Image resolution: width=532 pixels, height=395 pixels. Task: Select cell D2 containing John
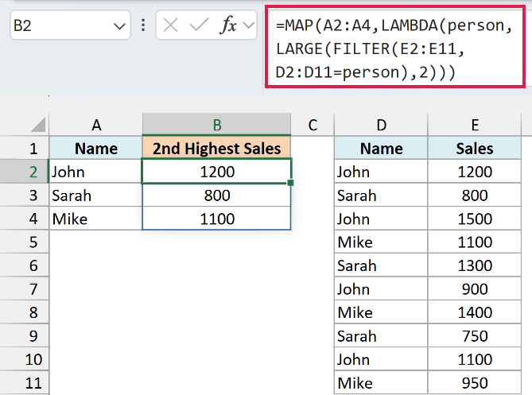coord(381,172)
